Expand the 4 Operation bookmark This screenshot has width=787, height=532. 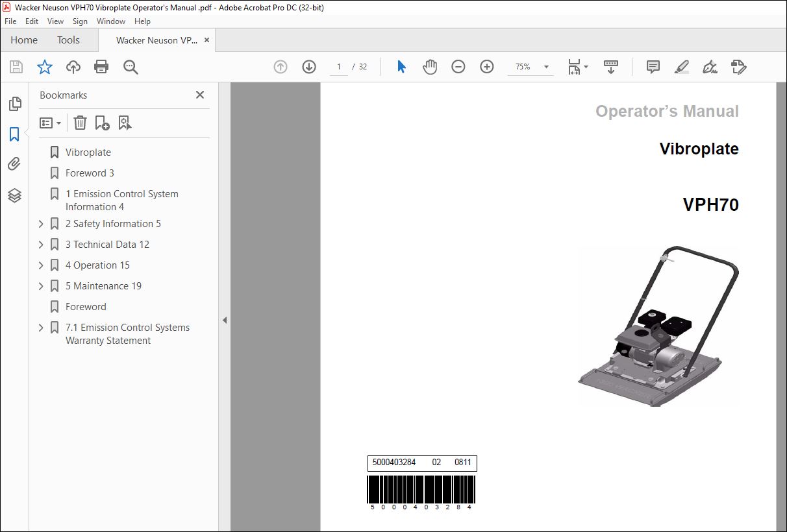41,265
